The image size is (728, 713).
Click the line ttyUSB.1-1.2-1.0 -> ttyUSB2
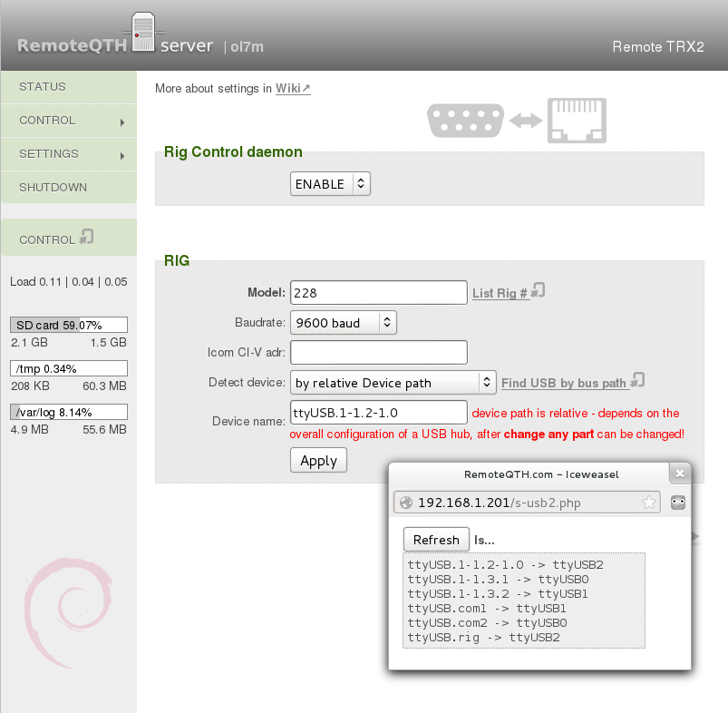[x=506, y=565]
